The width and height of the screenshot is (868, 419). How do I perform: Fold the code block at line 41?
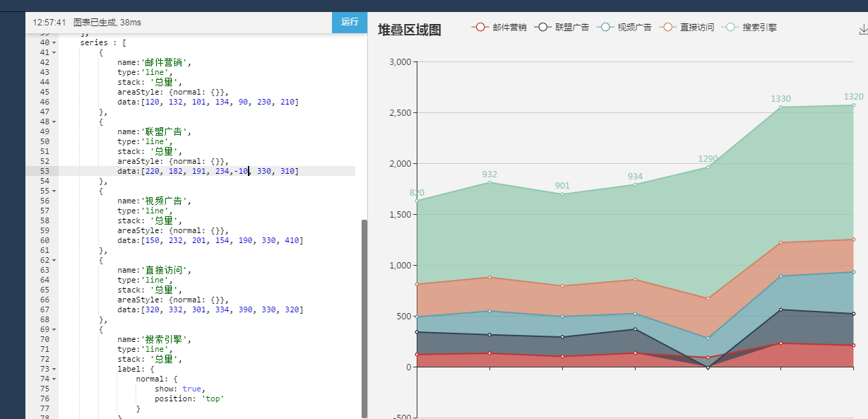[54, 52]
